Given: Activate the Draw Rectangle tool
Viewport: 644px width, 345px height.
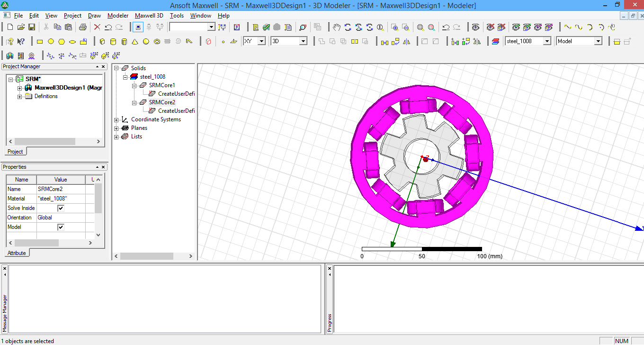Looking at the screenshot, I should (41, 42).
